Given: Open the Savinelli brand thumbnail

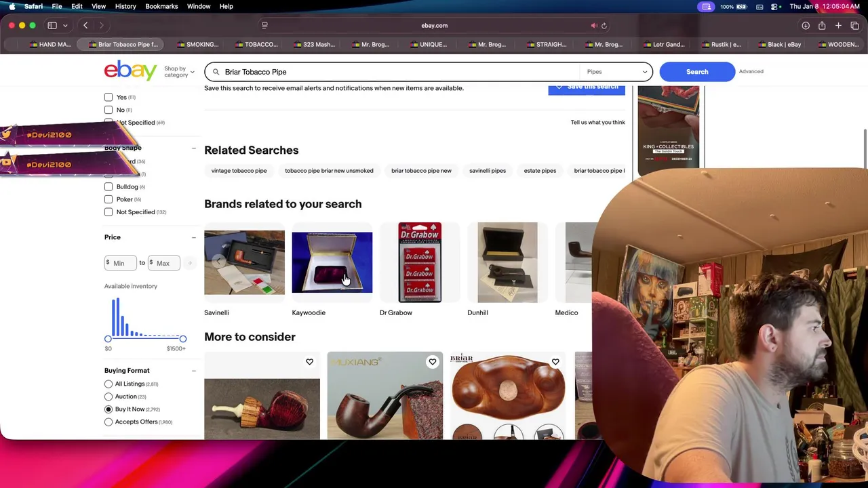Looking at the screenshot, I should [244, 262].
